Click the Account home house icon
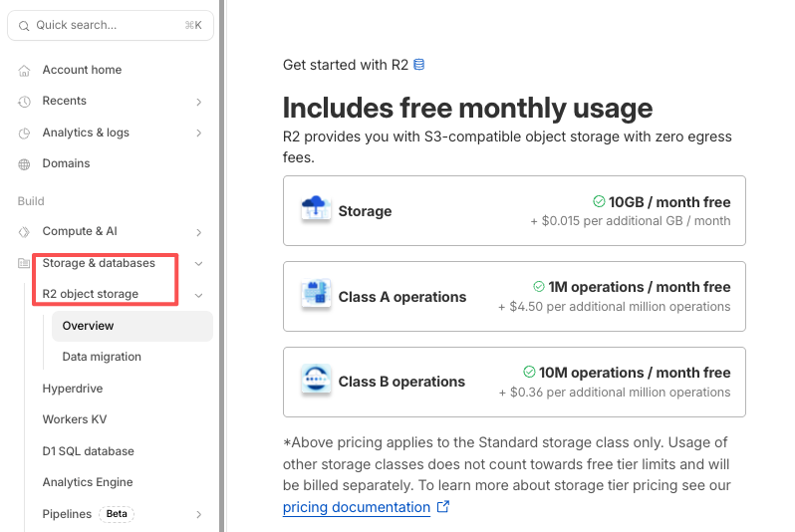 click(24, 71)
